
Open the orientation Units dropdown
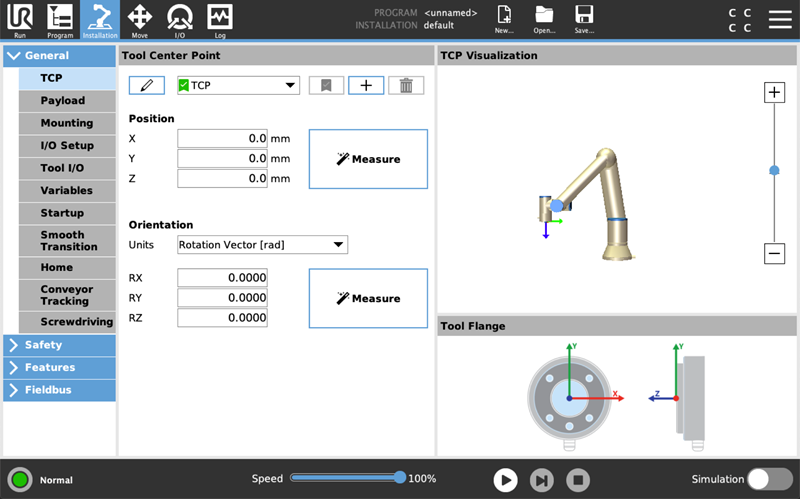pos(262,245)
